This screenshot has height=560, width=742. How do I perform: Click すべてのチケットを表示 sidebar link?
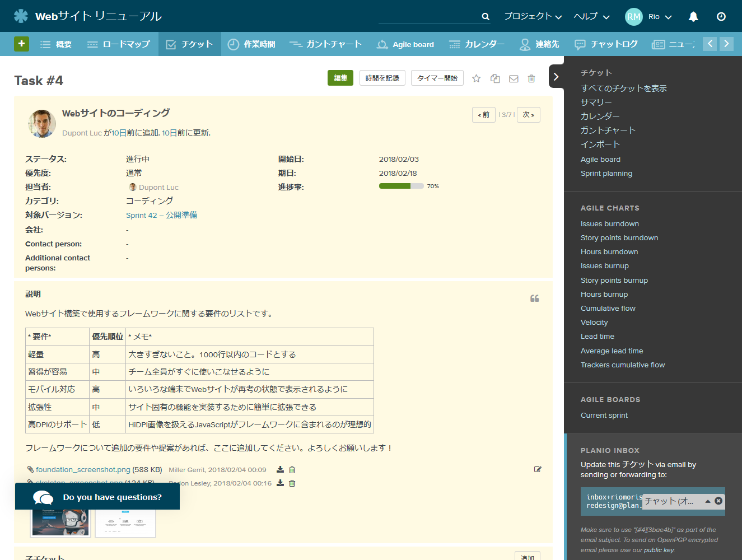point(623,88)
